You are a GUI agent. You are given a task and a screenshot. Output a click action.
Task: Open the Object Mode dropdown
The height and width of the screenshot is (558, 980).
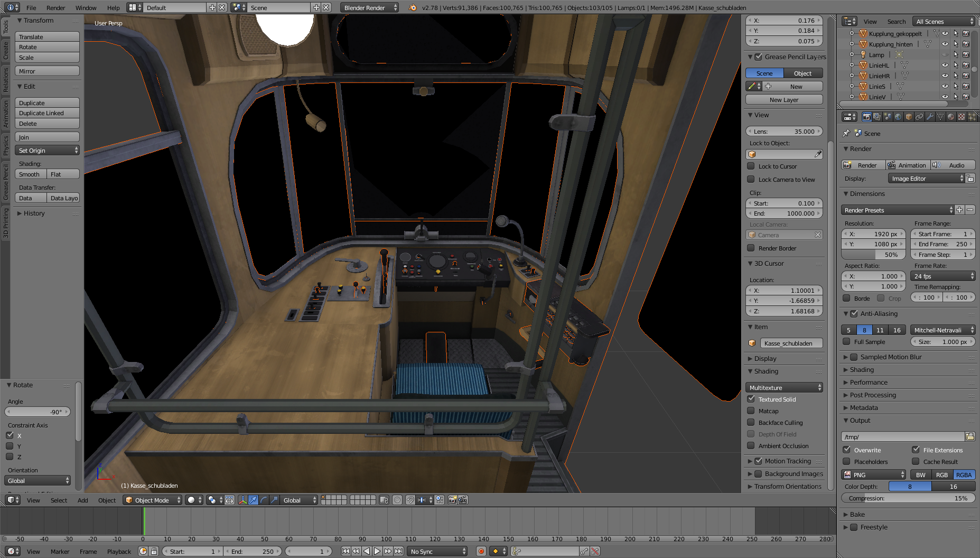(x=152, y=500)
